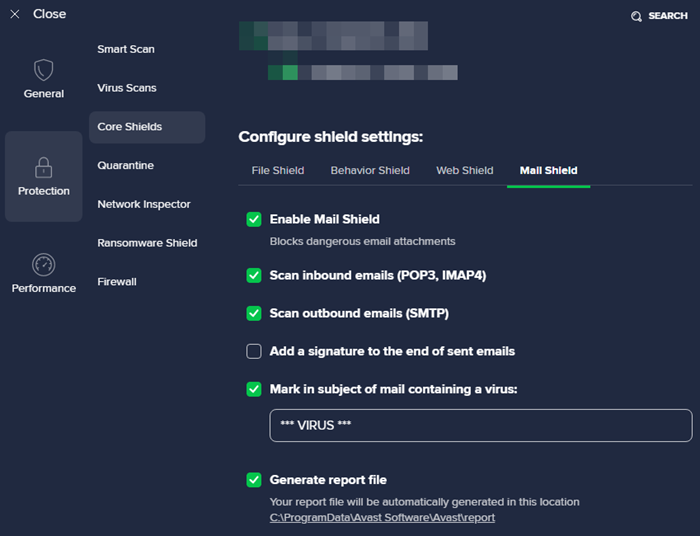This screenshot has width=700, height=536.
Task: Disable the Enable Mail Shield checkbox
Action: tap(254, 219)
